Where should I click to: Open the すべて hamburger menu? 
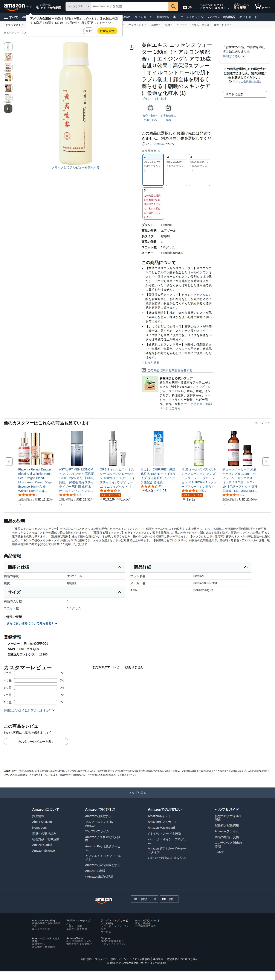(11, 17)
